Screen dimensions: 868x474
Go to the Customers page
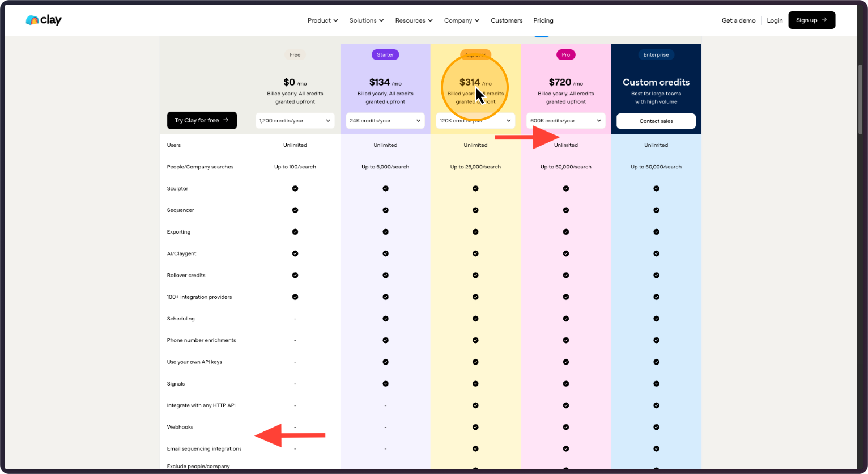pyautogui.click(x=507, y=20)
